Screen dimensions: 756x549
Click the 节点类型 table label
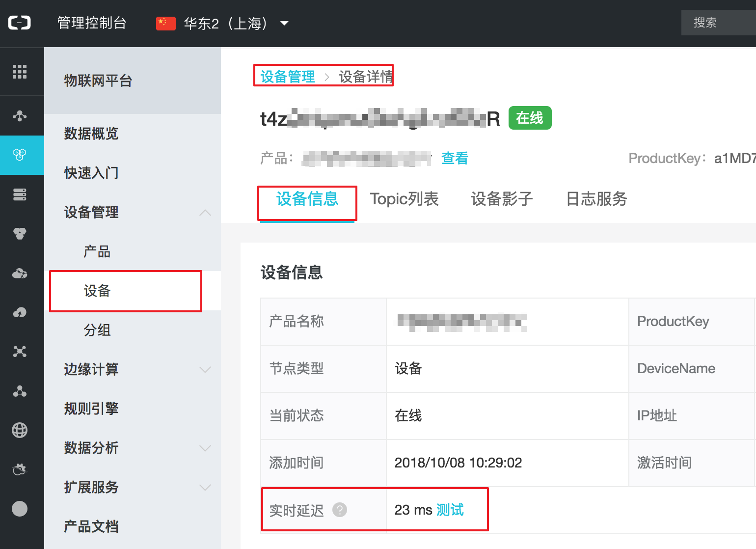[297, 368]
